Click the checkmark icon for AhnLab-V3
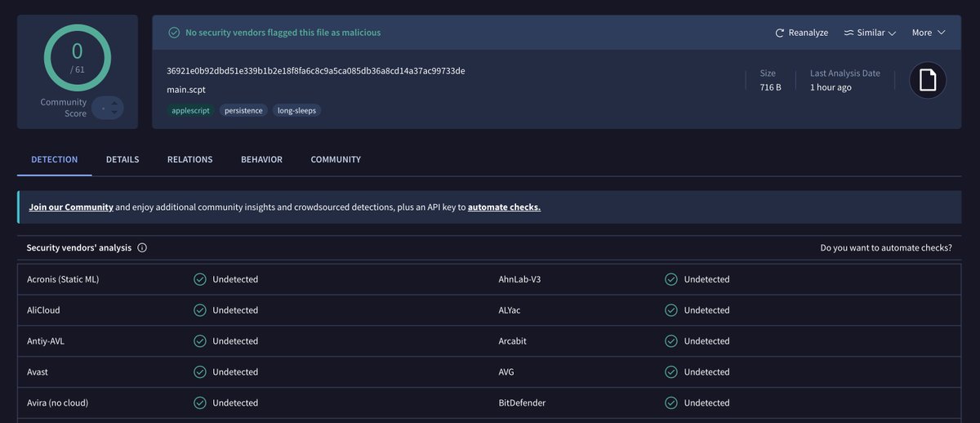This screenshot has height=423, width=980. click(671, 279)
